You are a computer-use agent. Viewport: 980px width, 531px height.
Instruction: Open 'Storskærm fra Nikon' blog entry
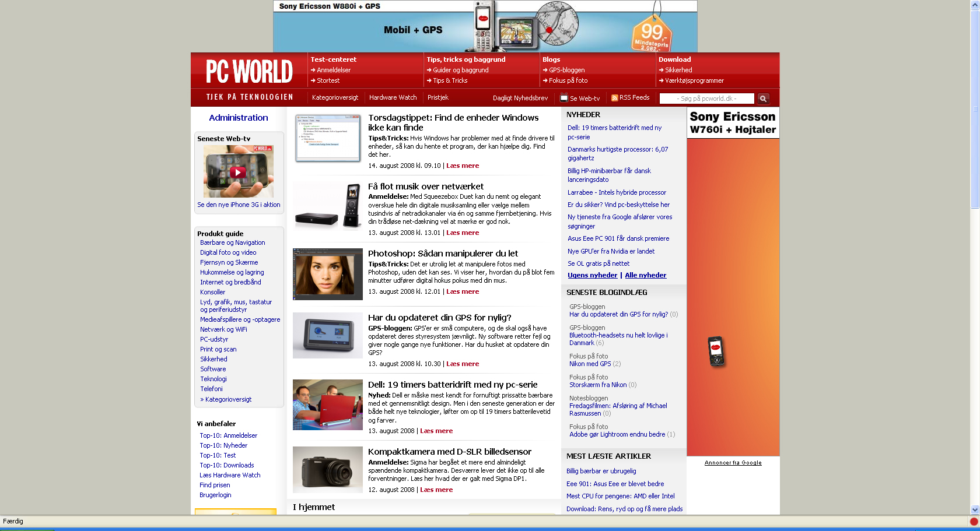(x=598, y=385)
